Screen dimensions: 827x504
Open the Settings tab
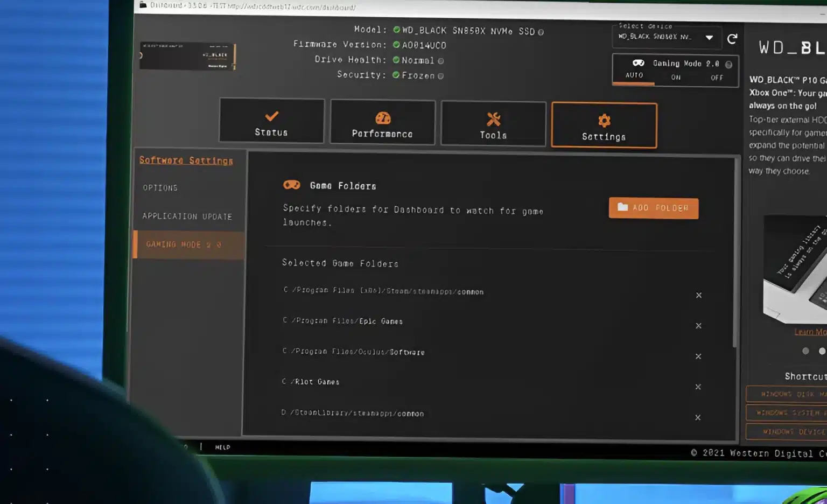pyautogui.click(x=604, y=125)
